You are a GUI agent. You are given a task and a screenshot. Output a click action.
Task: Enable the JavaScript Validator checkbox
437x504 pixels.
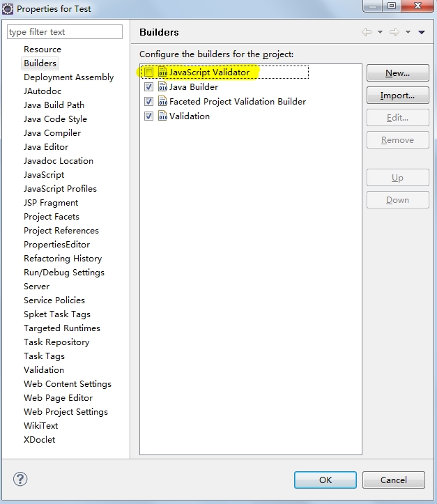148,72
